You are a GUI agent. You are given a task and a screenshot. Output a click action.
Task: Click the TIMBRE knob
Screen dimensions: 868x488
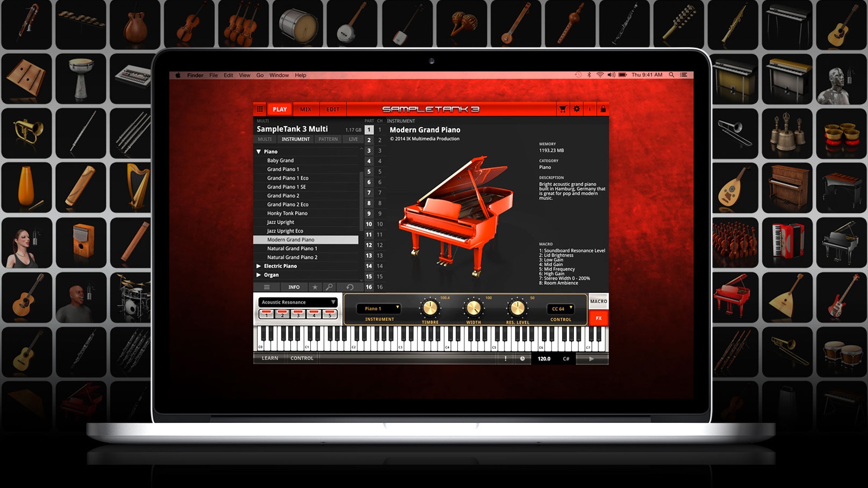coord(430,309)
